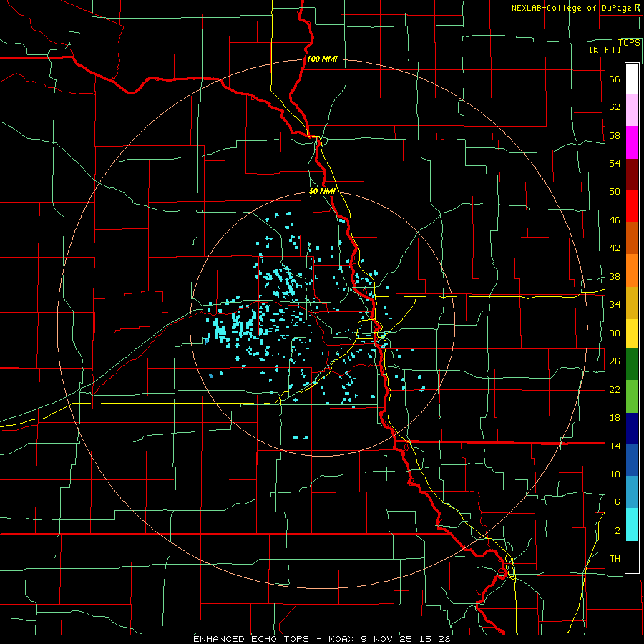Click the orange legend swatch between 38 and 42
The image size is (644, 644).
[632, 270]
